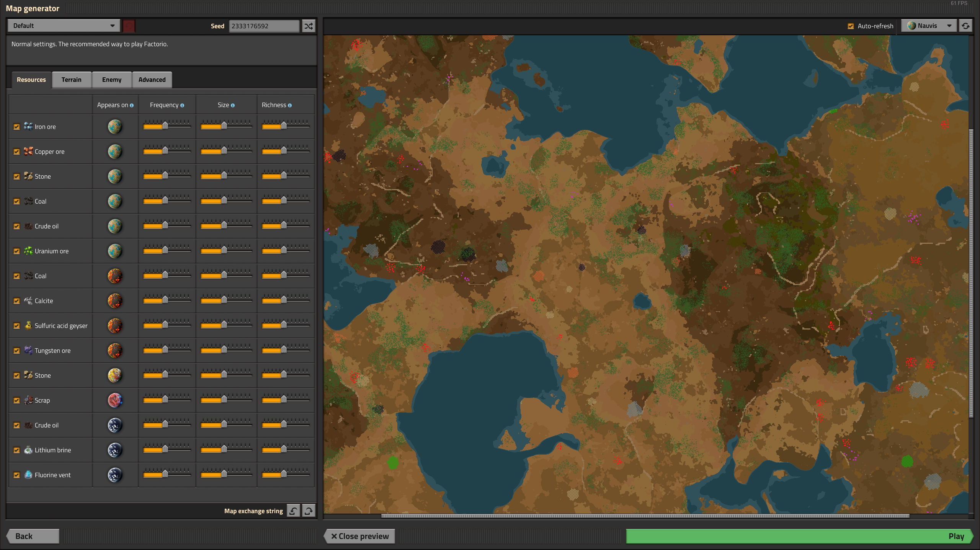Click the Richness info icon
Viewport: 980px width, 550px height.
290,106
